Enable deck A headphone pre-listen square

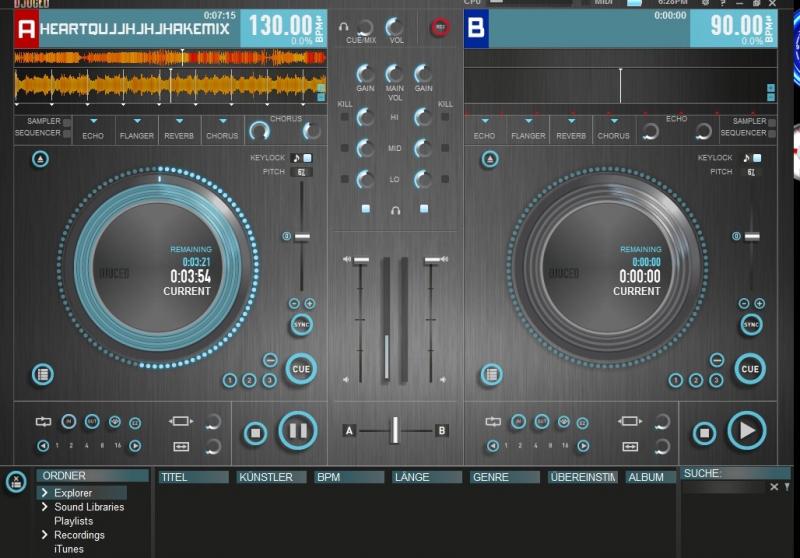click(366, 209)
